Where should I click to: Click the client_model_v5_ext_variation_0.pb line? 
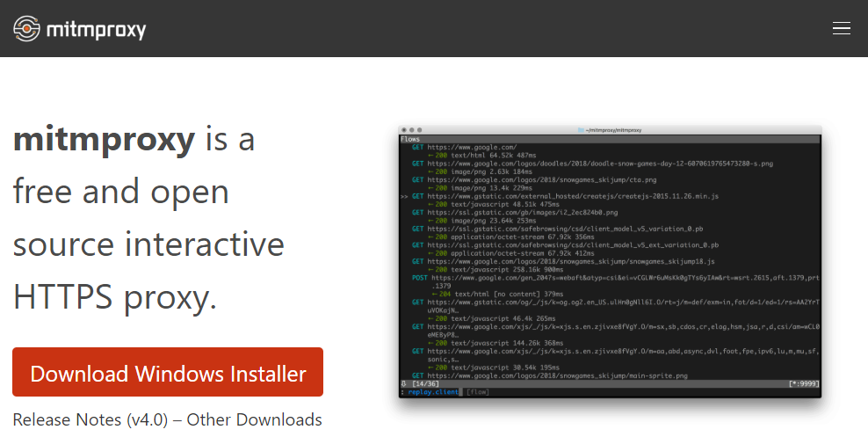(x=565, y=244)
